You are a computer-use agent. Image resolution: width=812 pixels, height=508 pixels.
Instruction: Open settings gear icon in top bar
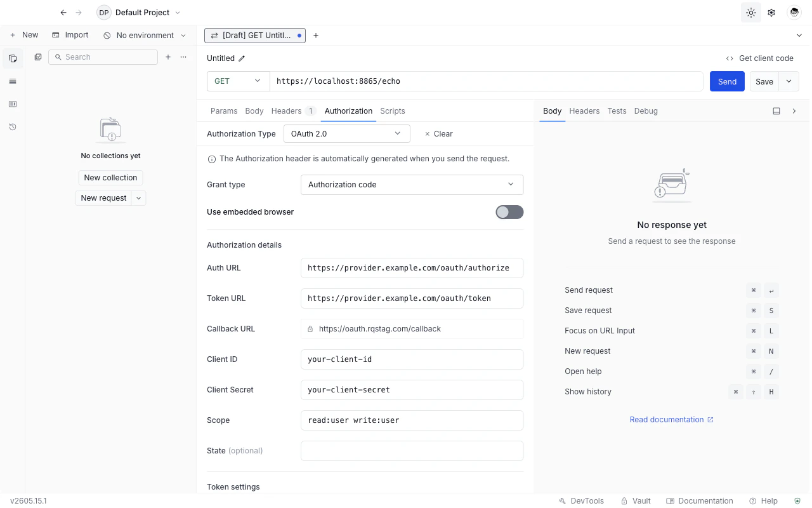(x=771, y=13)
